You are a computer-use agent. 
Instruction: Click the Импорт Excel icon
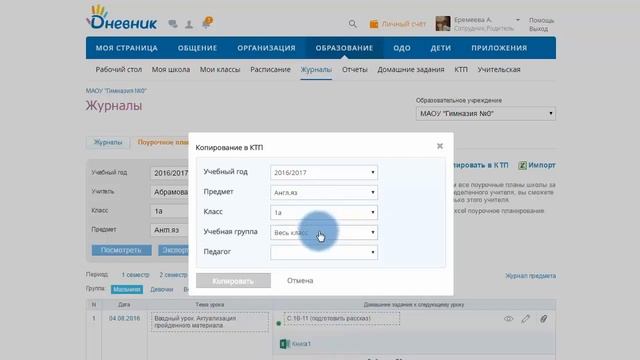click(522, 165)
